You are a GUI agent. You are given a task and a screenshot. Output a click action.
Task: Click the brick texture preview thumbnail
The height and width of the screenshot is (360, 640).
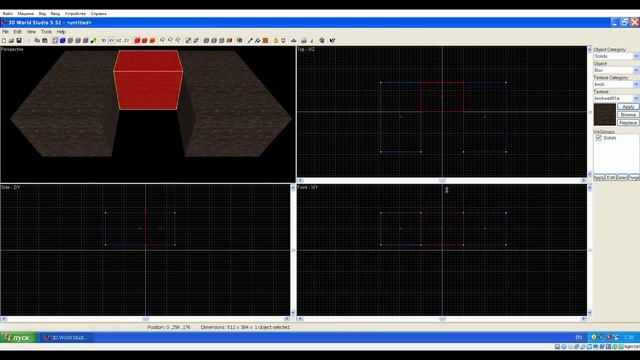[x=604, y=114]
